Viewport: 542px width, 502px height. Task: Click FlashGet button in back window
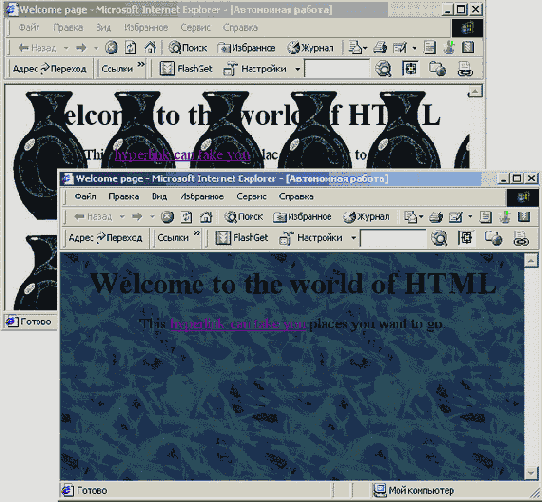pyautogui.click(x=186, y=69)
